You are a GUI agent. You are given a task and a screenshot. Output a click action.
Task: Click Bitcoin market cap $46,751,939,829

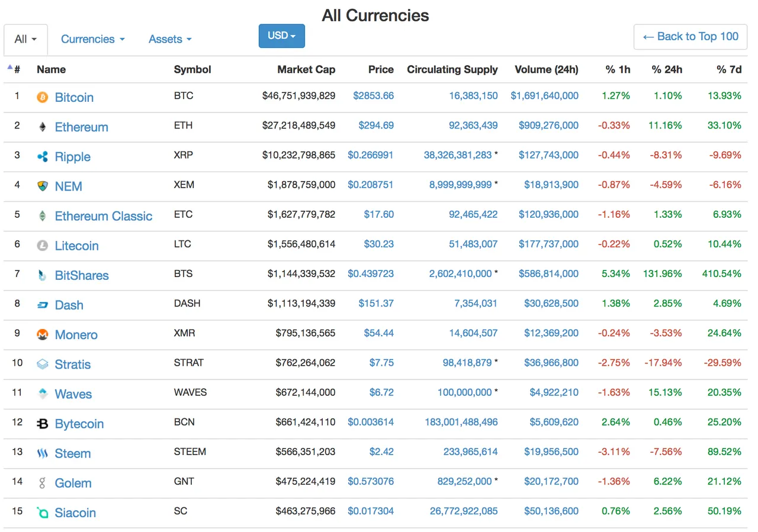(299, 96)
